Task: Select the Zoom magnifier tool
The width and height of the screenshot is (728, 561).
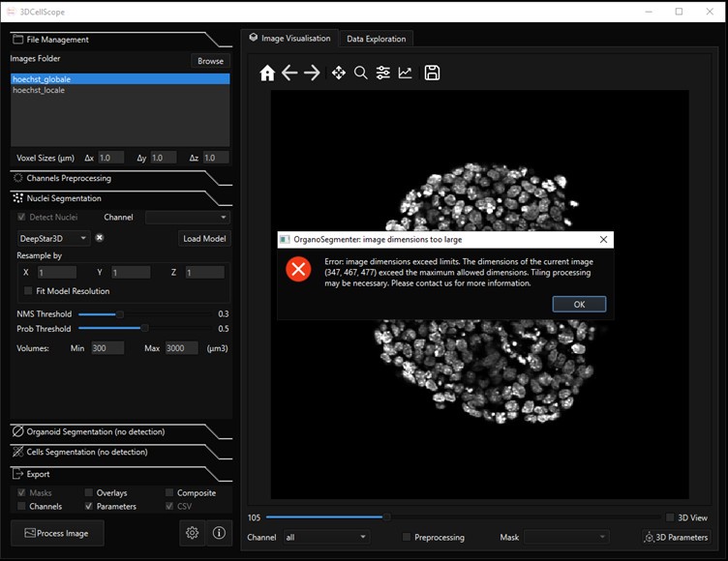Action: click(360, 74)
